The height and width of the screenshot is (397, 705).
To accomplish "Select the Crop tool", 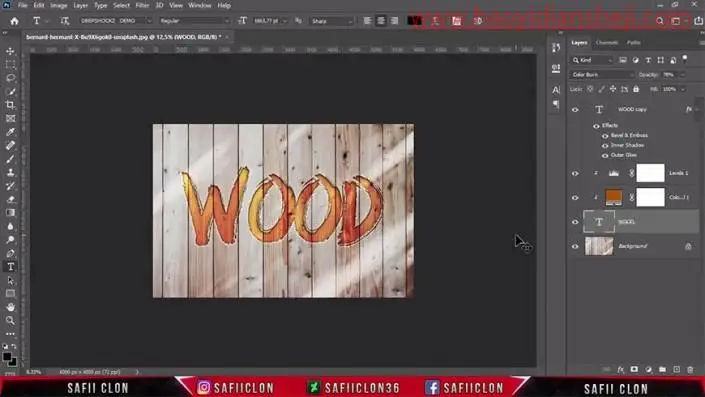I will tap(10, 105).
